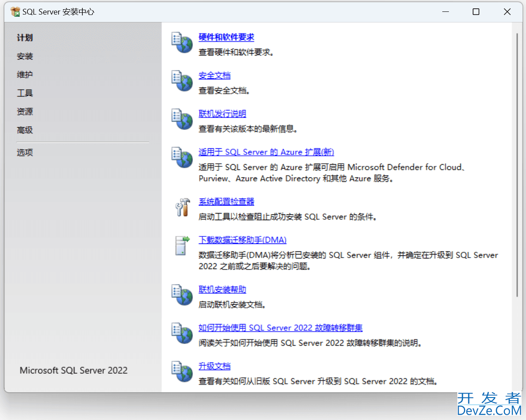
Task: Click the description text 查看硬件和软件要求。
Action: point(236,52)
